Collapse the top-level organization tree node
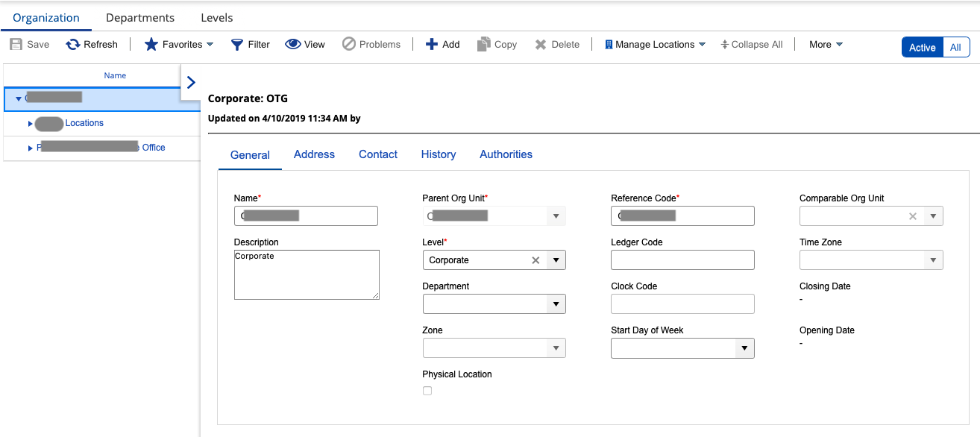 click(19, 98)
